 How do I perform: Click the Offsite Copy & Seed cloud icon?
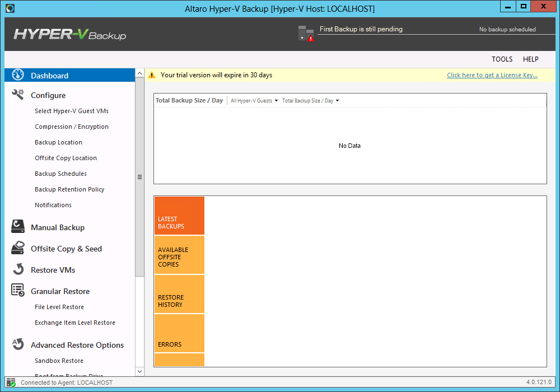[18, 248]
